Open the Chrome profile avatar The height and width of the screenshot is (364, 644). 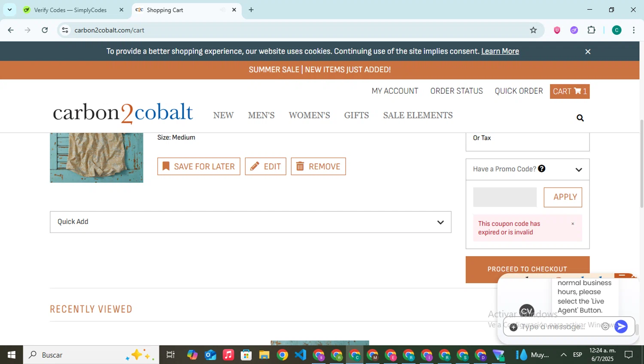coord(617,30)
